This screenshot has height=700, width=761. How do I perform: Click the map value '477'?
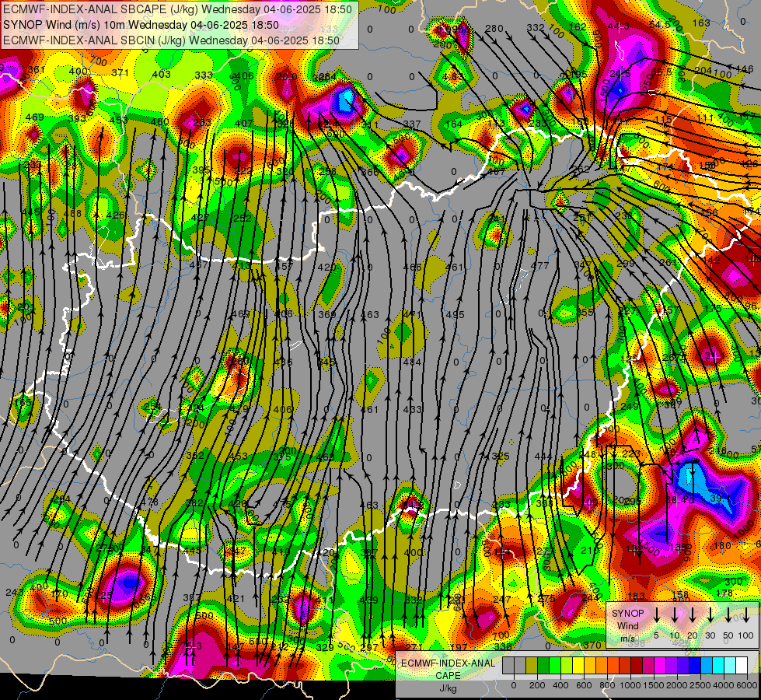click(539, 265)
